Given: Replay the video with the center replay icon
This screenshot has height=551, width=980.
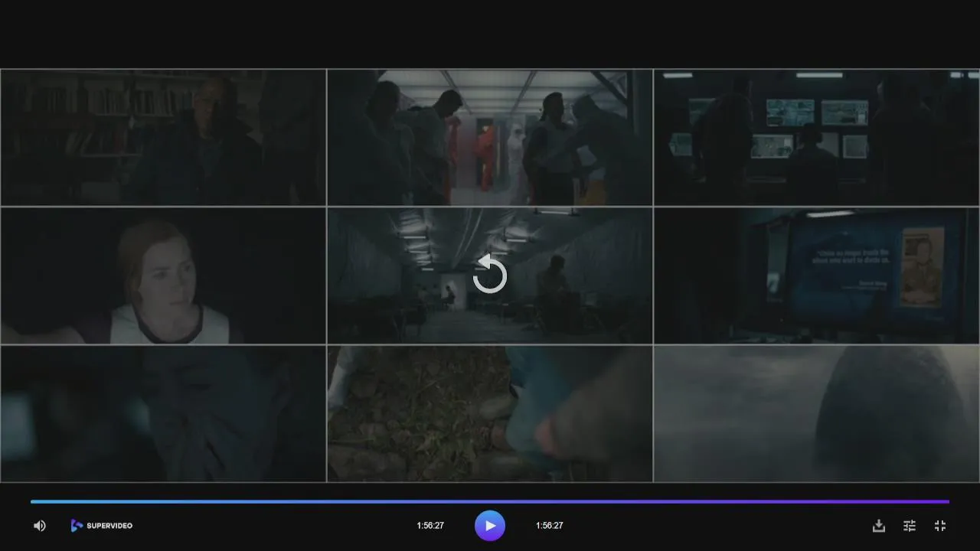Looking at the screenshot, I should click(490, 275).
